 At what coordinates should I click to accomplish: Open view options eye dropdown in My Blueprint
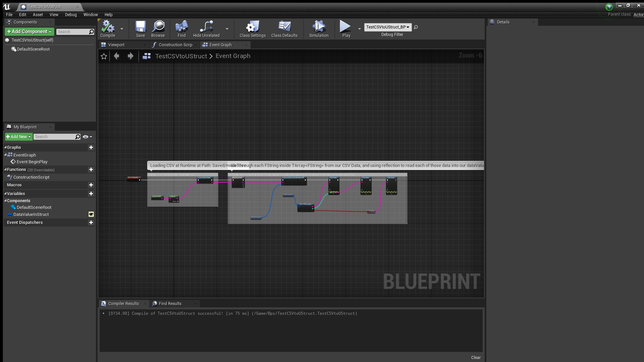[87, 137]
